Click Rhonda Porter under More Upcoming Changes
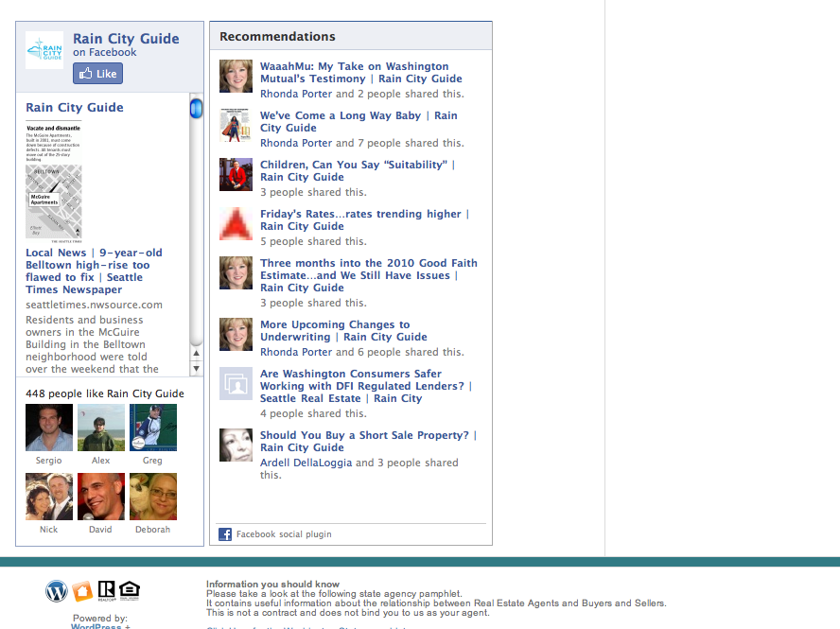The image size is (840, 629). point(296,352)
